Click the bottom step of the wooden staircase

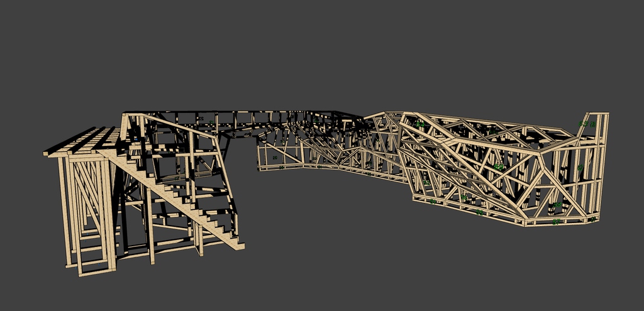(235, 245)
